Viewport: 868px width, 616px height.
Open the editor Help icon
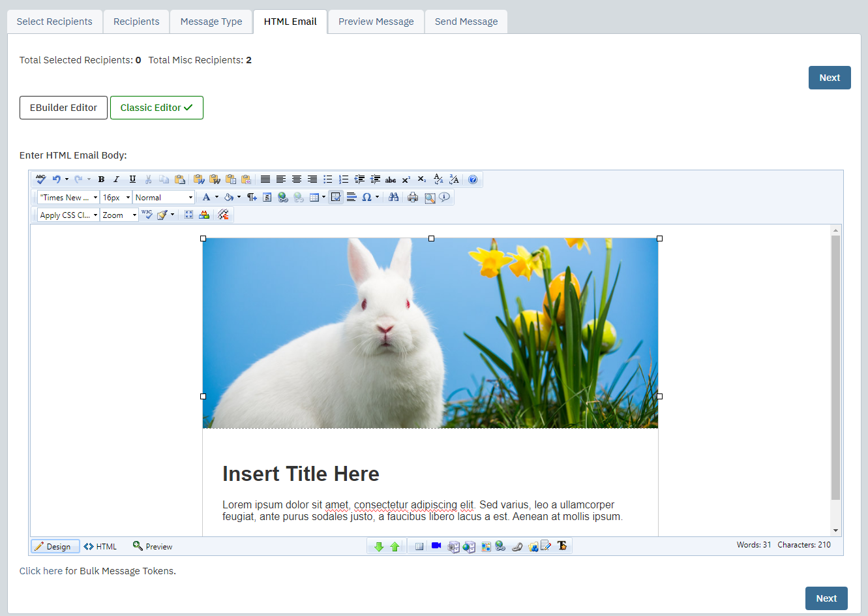(x=473, y=179)
